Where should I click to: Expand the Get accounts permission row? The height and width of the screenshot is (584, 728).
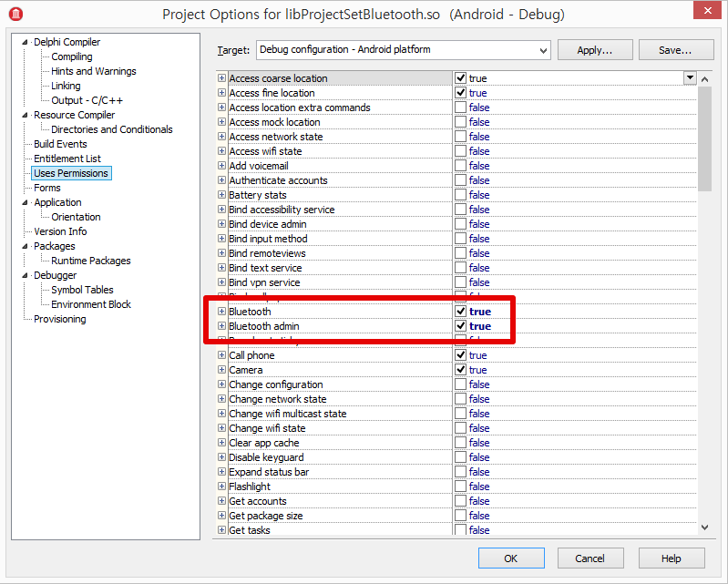click(222, 501)
